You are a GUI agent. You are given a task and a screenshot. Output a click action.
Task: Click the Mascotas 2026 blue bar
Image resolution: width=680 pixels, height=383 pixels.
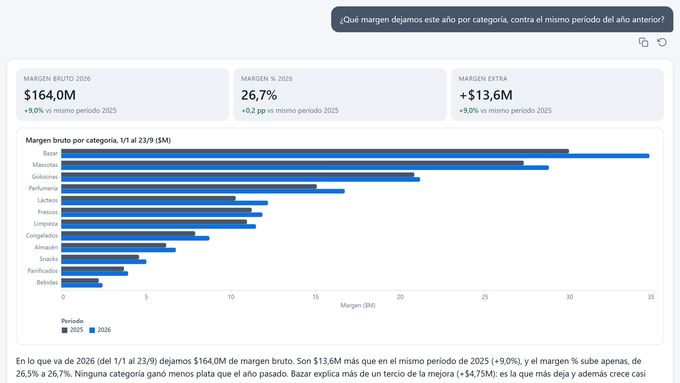(x=305, y=167)
